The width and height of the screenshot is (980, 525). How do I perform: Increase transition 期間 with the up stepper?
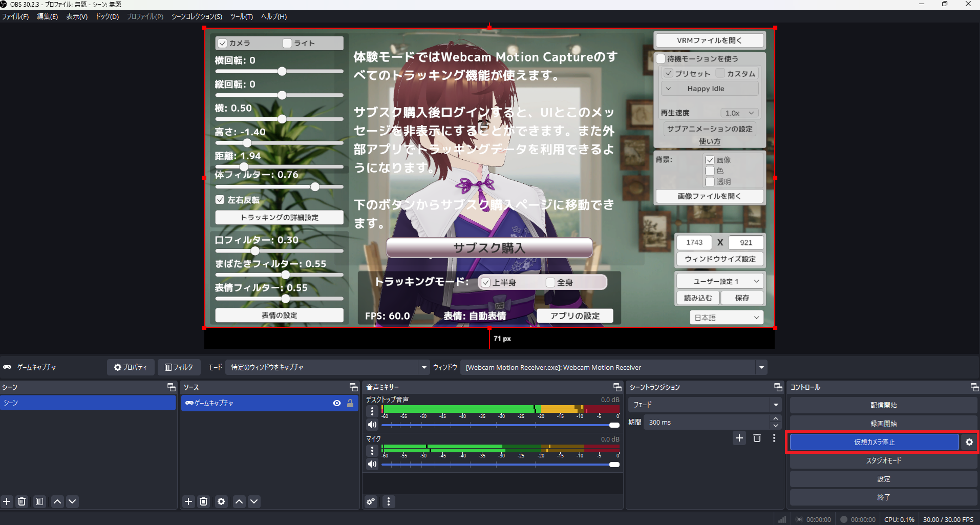pyautogui.click(x=776, y=419)
